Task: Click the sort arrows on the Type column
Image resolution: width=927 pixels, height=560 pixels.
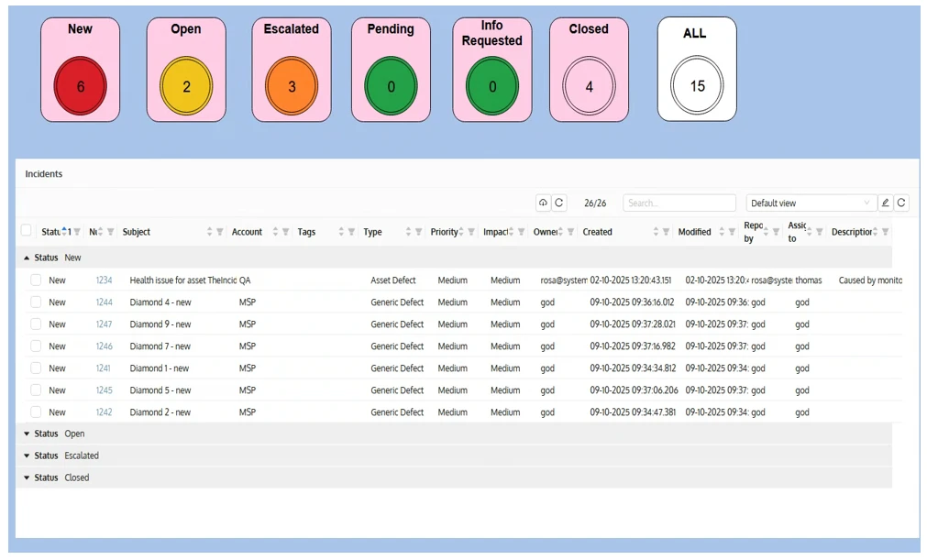Action: click(x=408, y=232)
